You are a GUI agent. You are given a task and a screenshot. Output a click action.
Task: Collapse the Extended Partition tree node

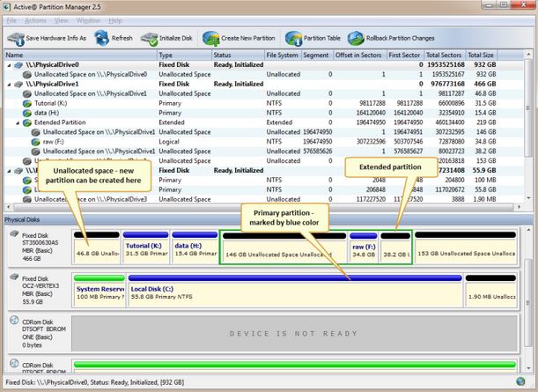pos(18,122)
